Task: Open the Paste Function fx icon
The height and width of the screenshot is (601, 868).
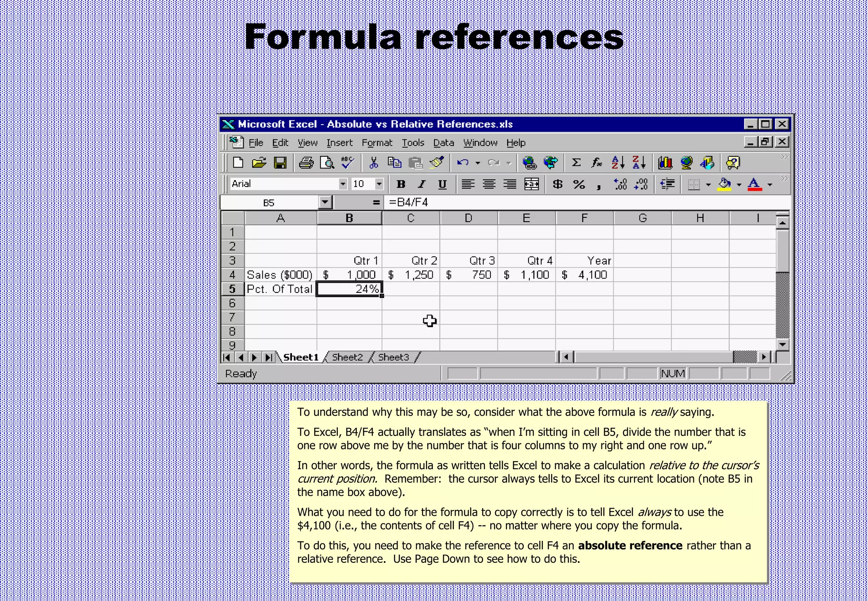Action: point(597,163)
